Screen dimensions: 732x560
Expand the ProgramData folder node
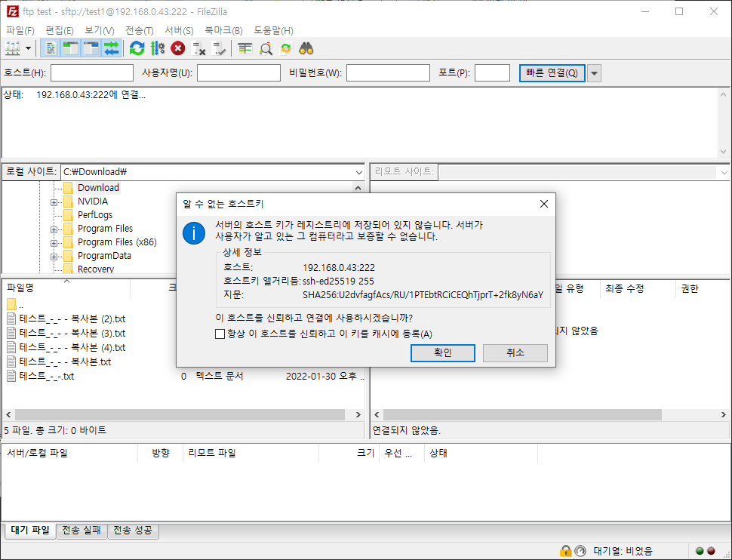(x=54, y=257)
